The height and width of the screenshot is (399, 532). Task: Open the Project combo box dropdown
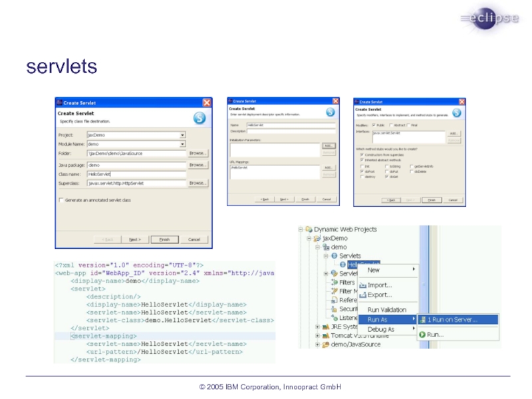(x=182, y=135)
